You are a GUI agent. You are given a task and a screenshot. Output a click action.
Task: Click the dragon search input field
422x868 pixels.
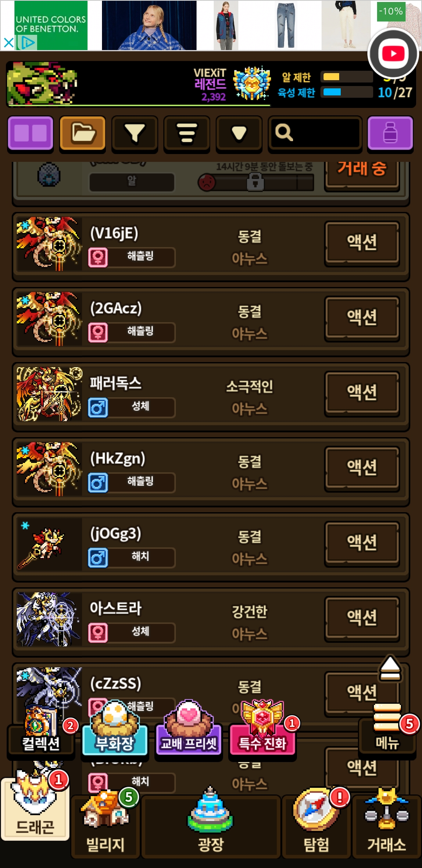click(x=315, y=133)
